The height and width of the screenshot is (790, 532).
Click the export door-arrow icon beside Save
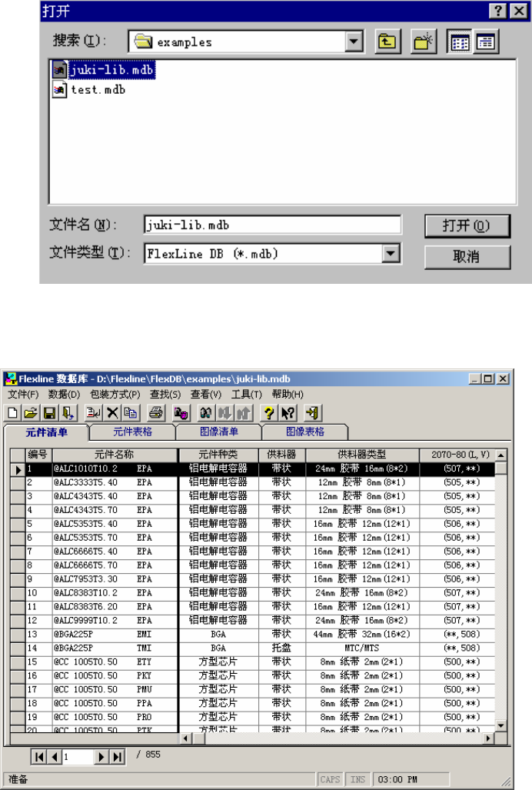pos(68,413)
